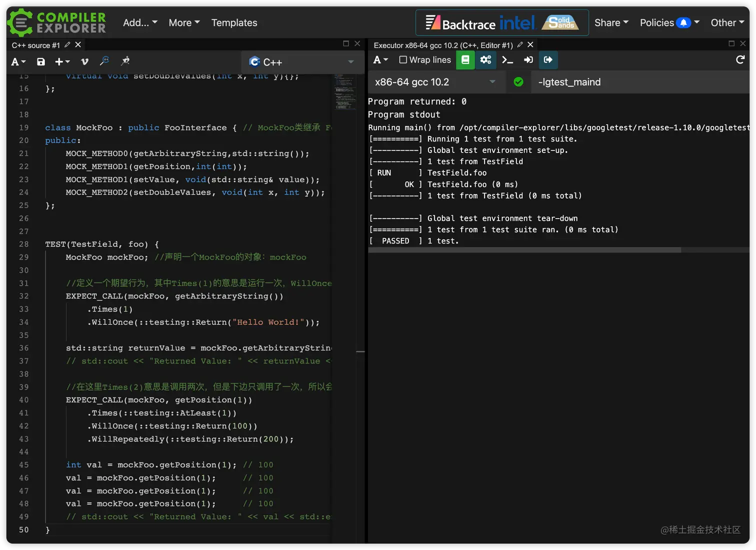Image resolution: width=756 pixels, height=550 pixels.
Task: Rename the C++ source #1 tab with pencil icon
Action: pos(67,45)
